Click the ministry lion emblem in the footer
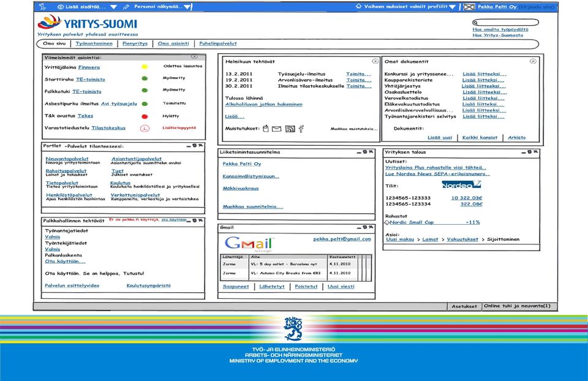The width and height of the screenshot is (588, 381). pos(293,328)
